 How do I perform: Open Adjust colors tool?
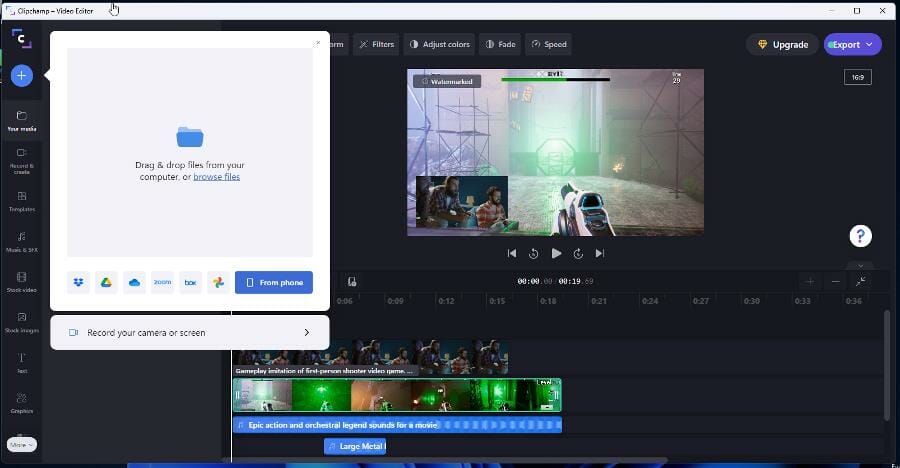click(440, 44)
